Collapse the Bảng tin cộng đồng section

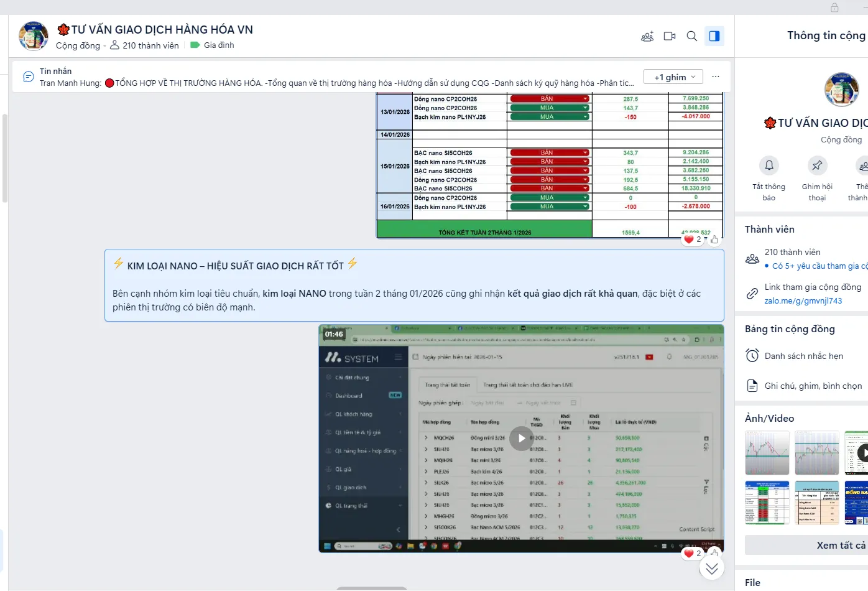[x=790, y=329]
